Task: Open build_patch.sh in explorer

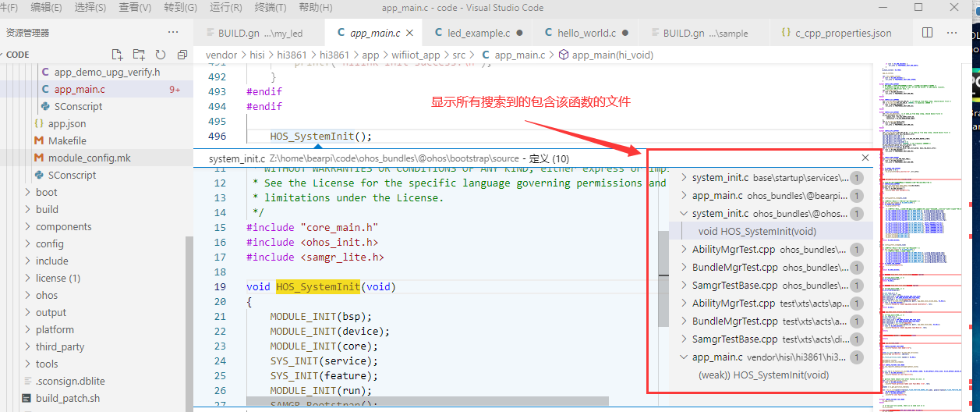Action: (68, 398)
